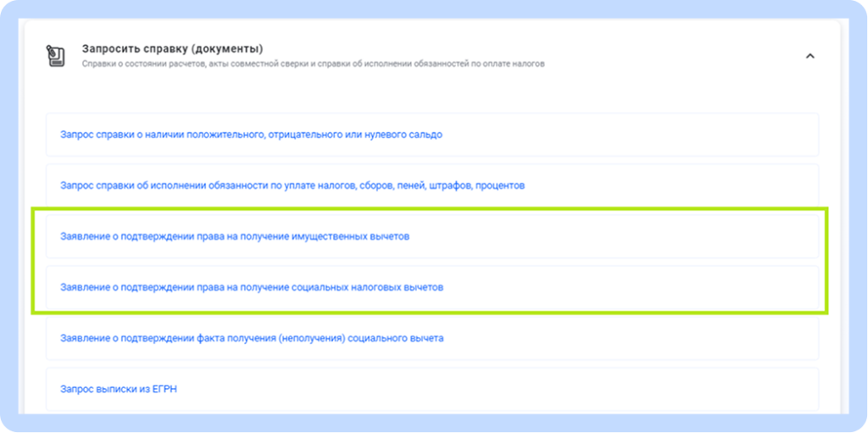Open the "имущественных вычетов" statement link
The image size is (868, 433).
pyautogui.click(x=235, y=236)
